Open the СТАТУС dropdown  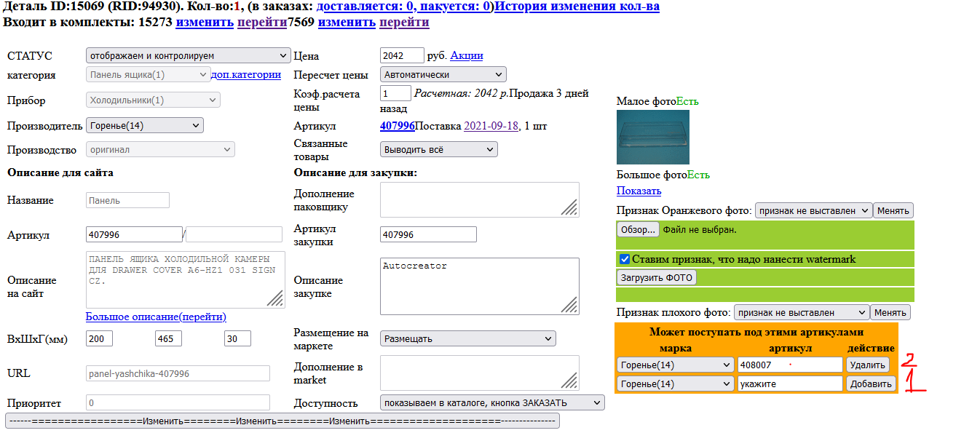(187, 55)
